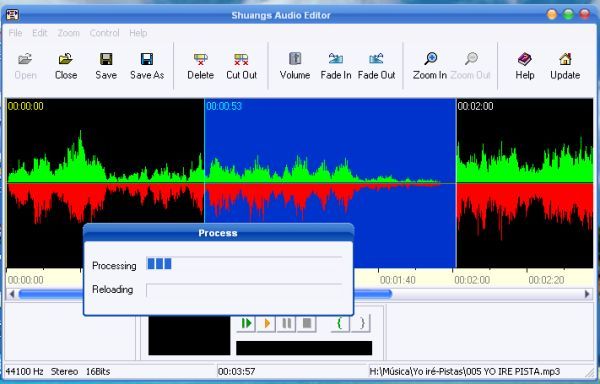Screen dimensions: 600x384
Task: Set selection start with left brace
Action: 340,324
